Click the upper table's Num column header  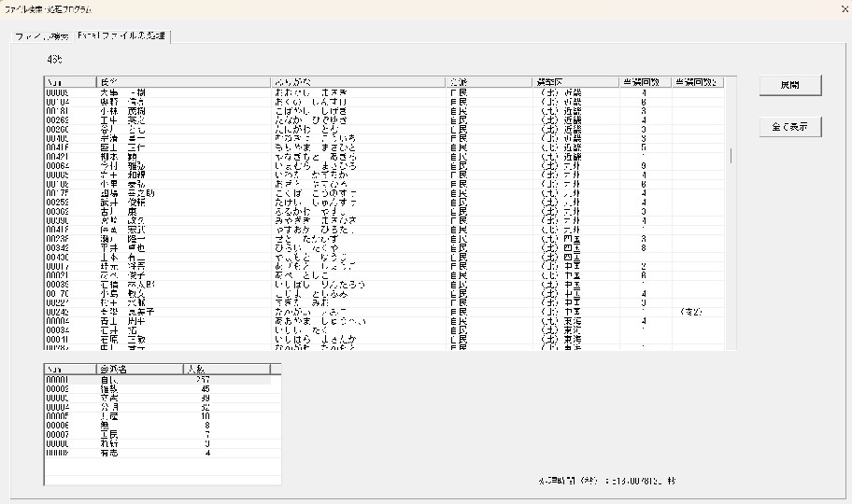tap(70, 82)
